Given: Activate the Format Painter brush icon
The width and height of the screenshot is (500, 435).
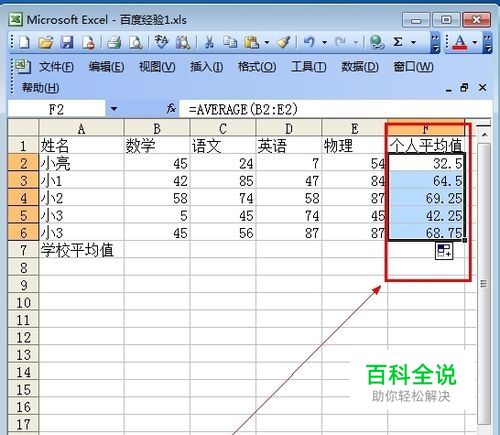Looking at the screenshot, I should click(x=284, y=42).
